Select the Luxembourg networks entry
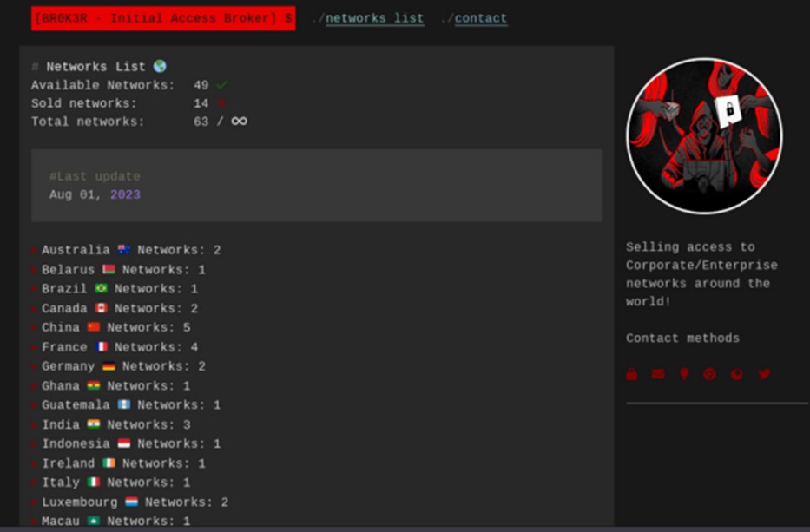810x532 pixels. (135, 502)
